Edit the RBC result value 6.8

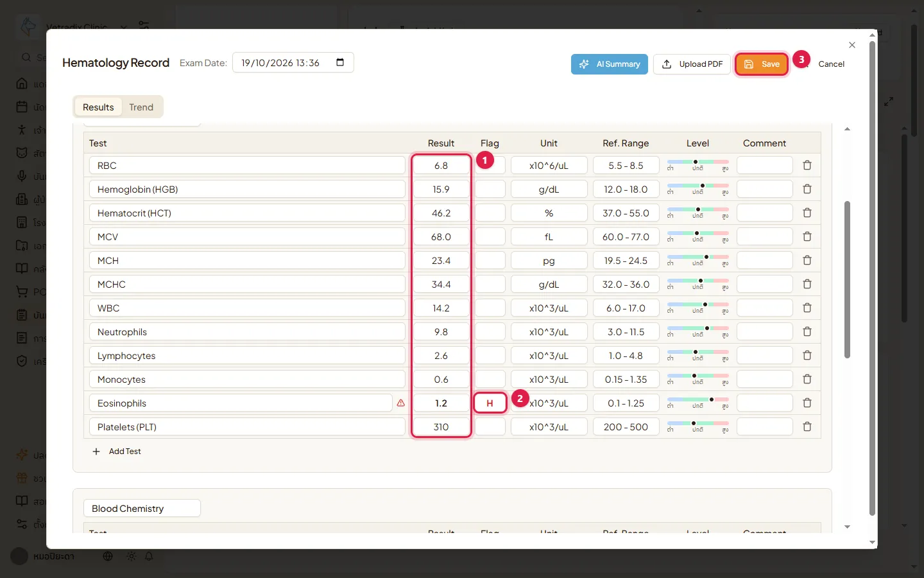(x=441, y=165)
